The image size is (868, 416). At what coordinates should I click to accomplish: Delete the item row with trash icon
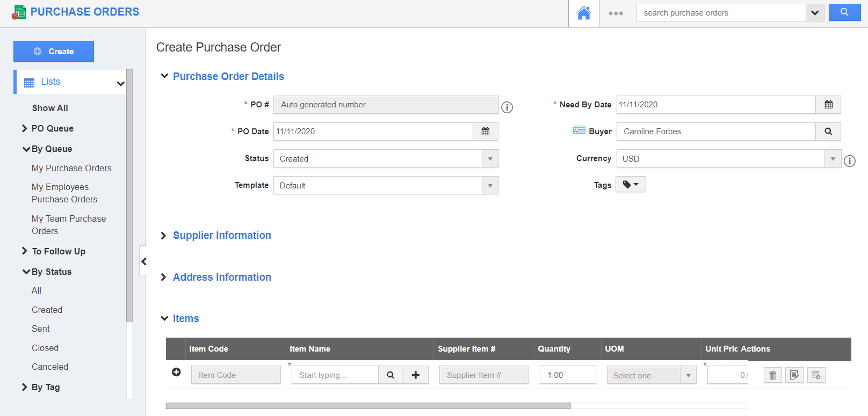pyautogui.click(x=772, y=375)
